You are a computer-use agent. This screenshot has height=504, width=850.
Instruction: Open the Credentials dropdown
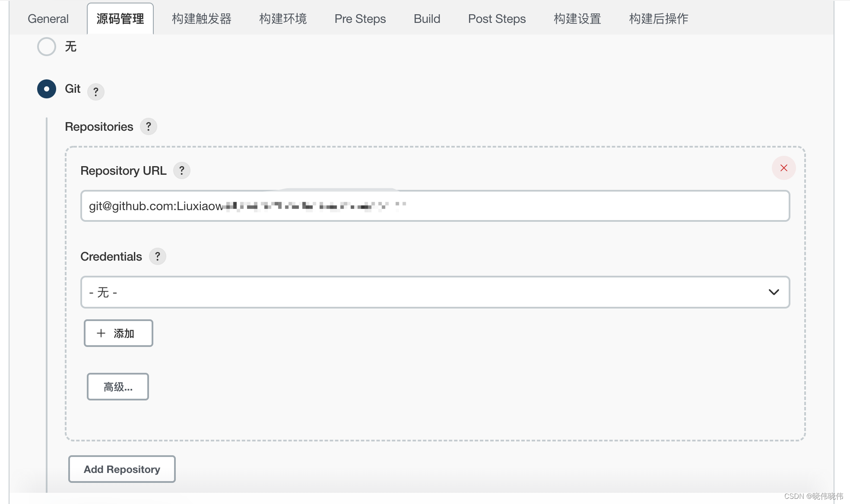click(435, 292)
